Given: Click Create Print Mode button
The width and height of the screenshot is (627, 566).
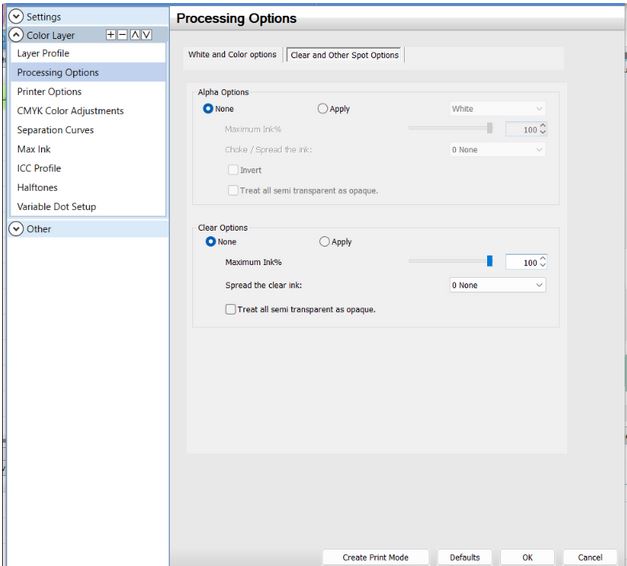Looking at the screenshot, I should coord(375,557).
